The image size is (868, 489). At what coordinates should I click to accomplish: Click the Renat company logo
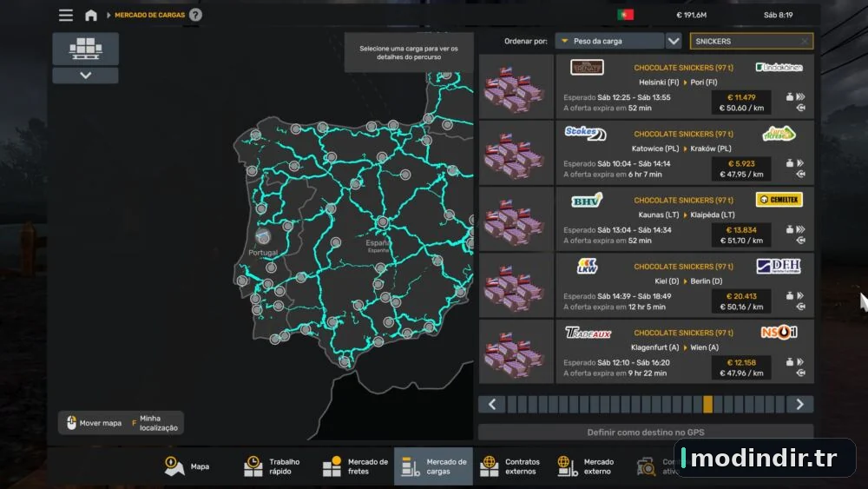587,67
